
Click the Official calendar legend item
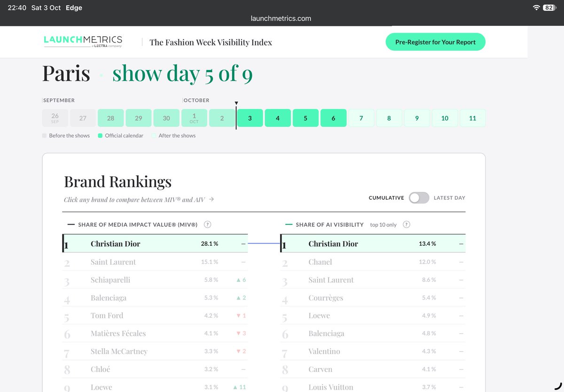coord(120,135)
